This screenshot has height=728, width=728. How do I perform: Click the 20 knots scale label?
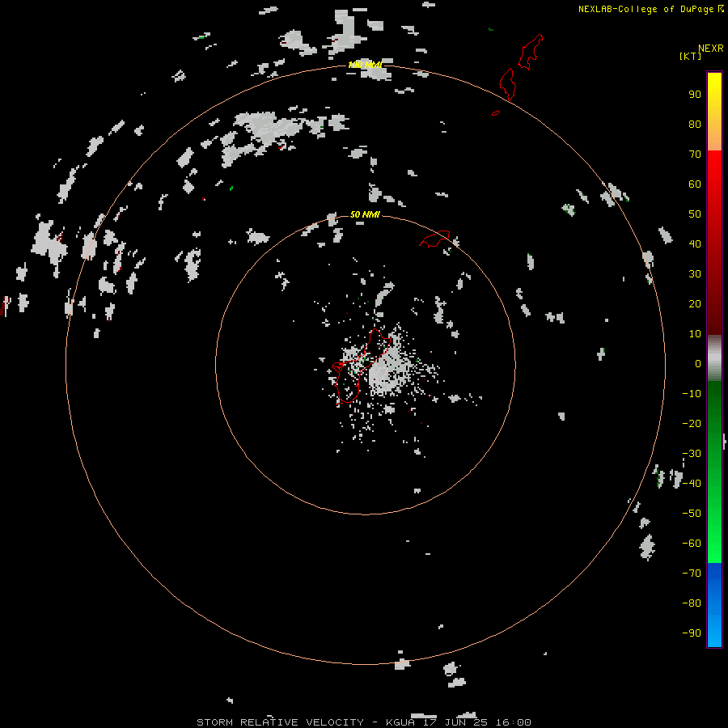click(x=695, y=303)
